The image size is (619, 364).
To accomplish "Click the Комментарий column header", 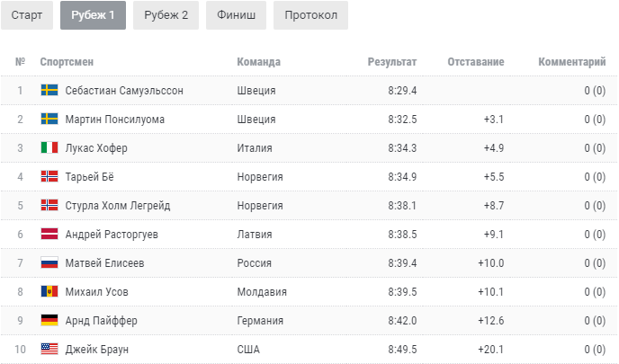I will click(572, 62).
